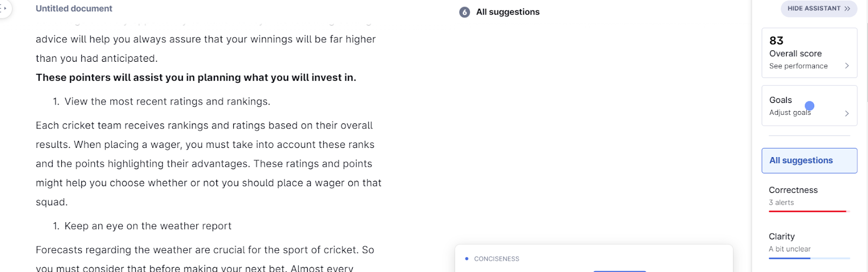Click the double-chevron icon beside Hide Assistant

tap(847, 9)
